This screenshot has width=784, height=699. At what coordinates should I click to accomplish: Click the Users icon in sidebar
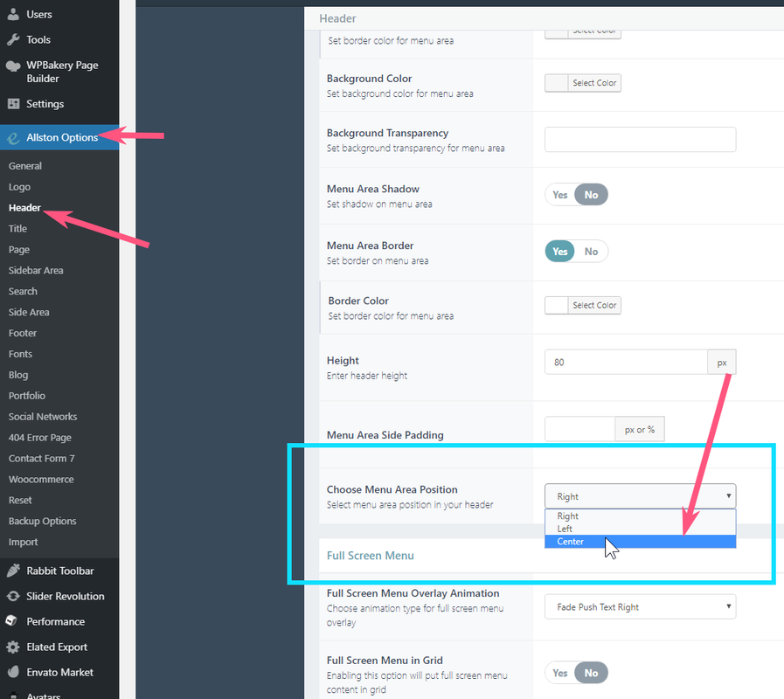point(13,14)
